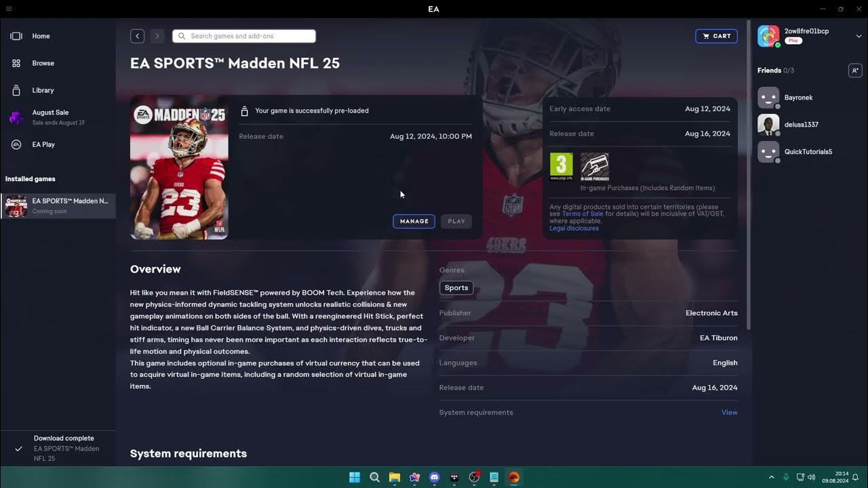Select EA SPORTS Madden NFL 25 under Installed games
The width and height of the screenshot is (868, 488).
[58, 206]
